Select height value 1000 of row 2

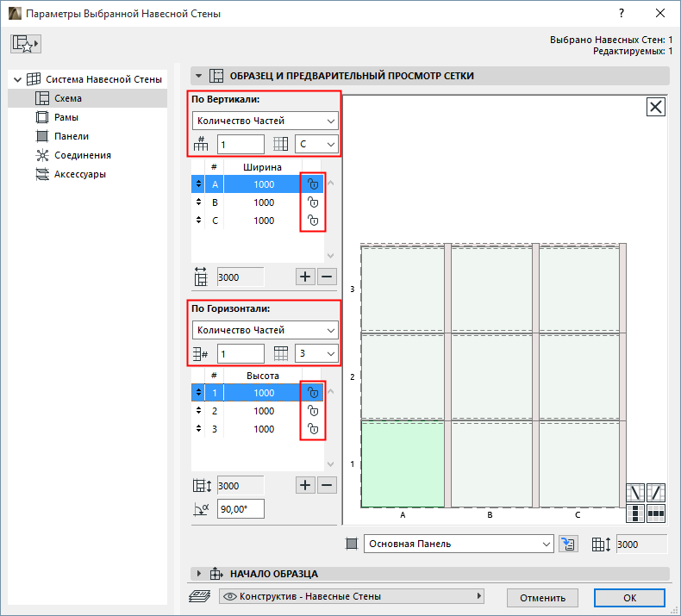pos(264,411)
